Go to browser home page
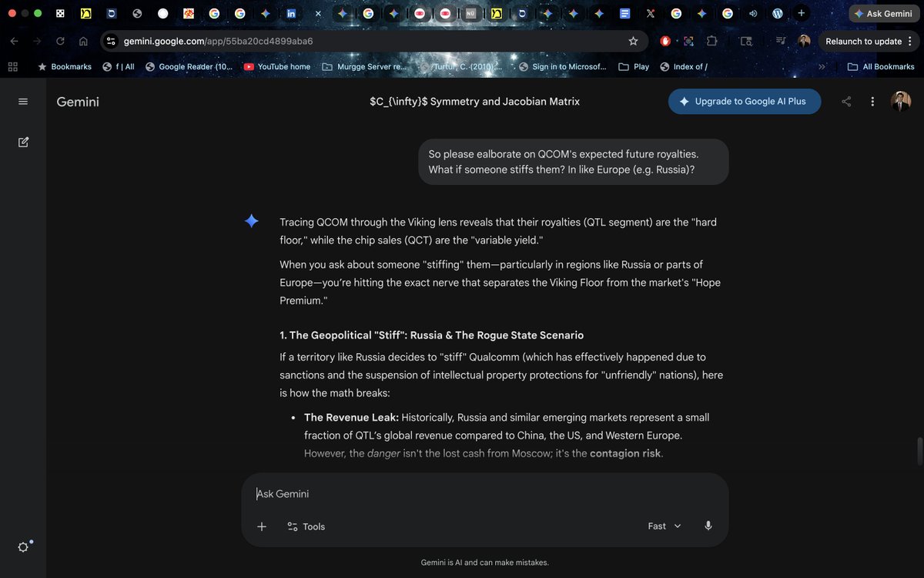Screen dimensions: 924x578 coord(83,42)
